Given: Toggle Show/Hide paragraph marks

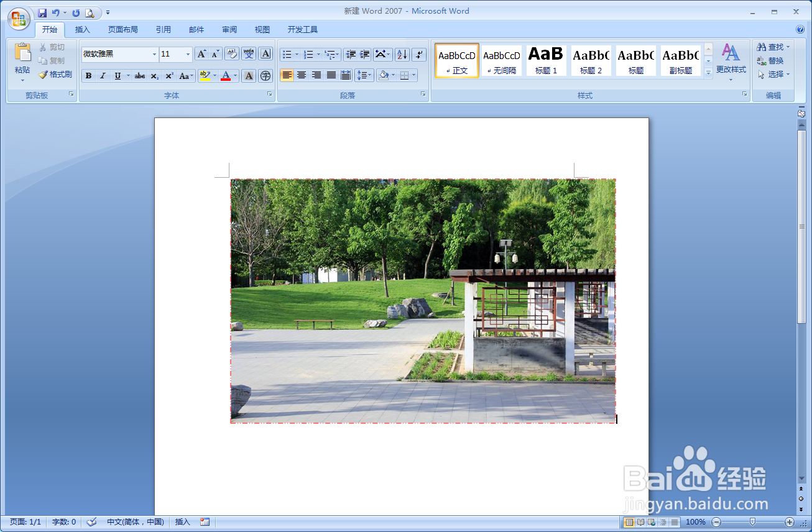Looking at the screenshot, I should (x=419, y=55).
